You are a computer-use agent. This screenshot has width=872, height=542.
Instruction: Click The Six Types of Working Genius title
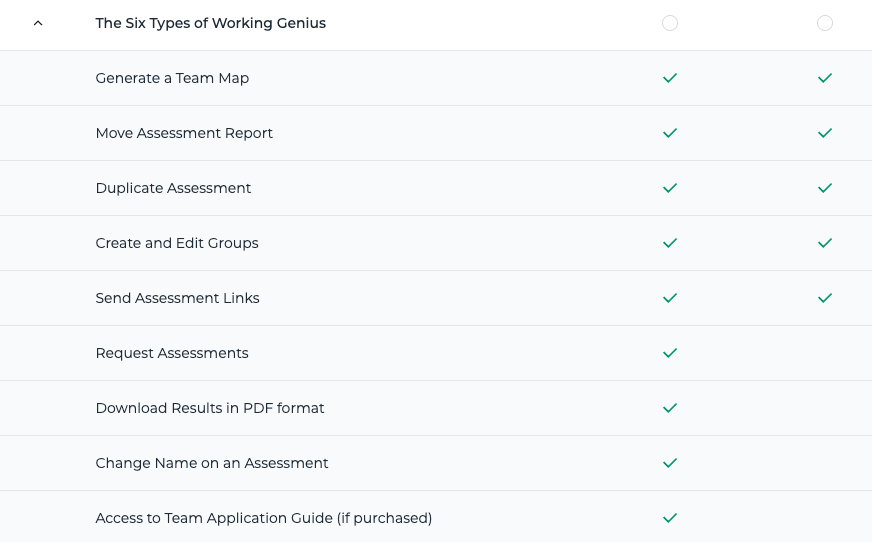click(210, 23)
